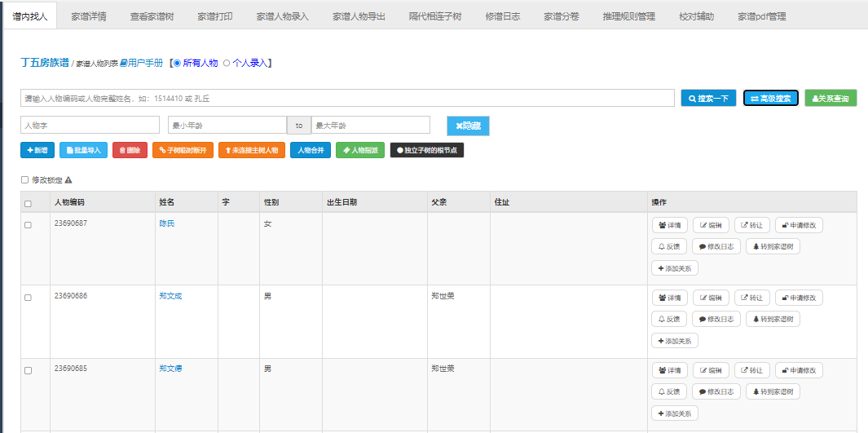Click the 人物合并 merge button
868x433 pixels.
[311, 150]
